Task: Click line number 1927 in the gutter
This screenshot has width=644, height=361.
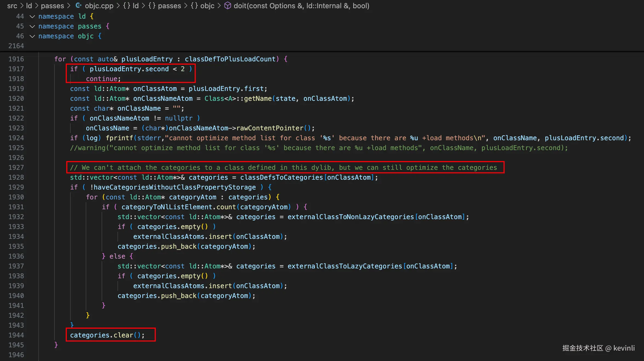Action: [x=16, y=167]
